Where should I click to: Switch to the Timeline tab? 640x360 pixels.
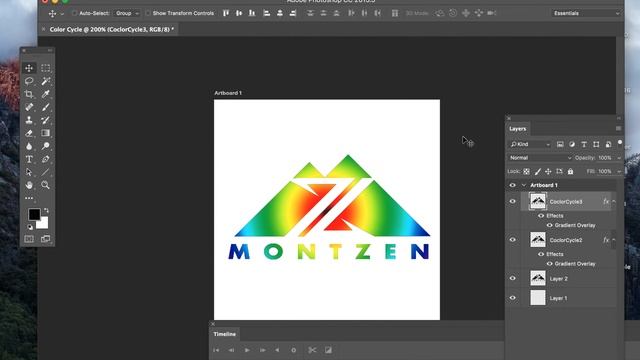tap(224, 334)
